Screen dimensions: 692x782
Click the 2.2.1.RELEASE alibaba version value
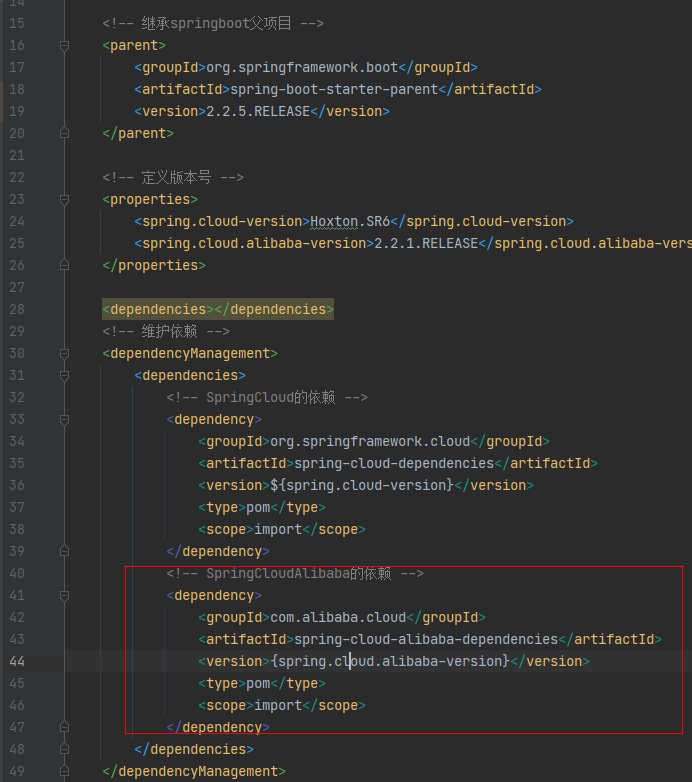pos(426,243)
